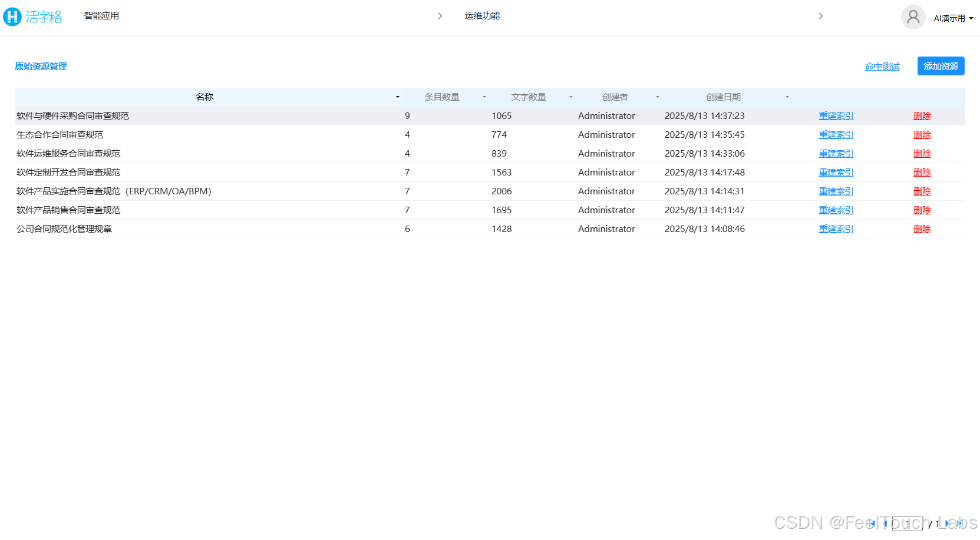This screenshot has width=980, height=540.
Task: Click word count cell 1695
Action: pyautogui.click(x=501, y=210)
